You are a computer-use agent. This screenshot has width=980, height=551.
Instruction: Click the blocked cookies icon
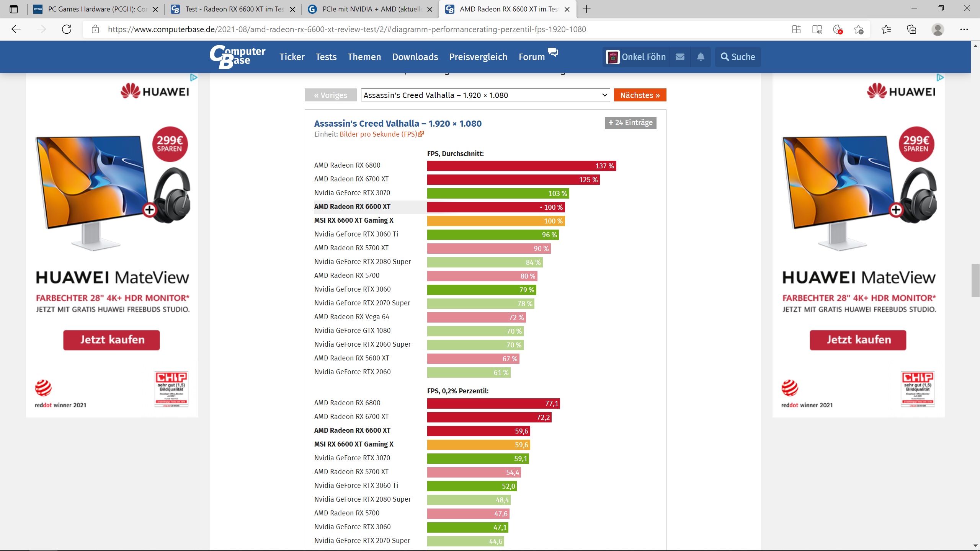(x=838, y=29)
